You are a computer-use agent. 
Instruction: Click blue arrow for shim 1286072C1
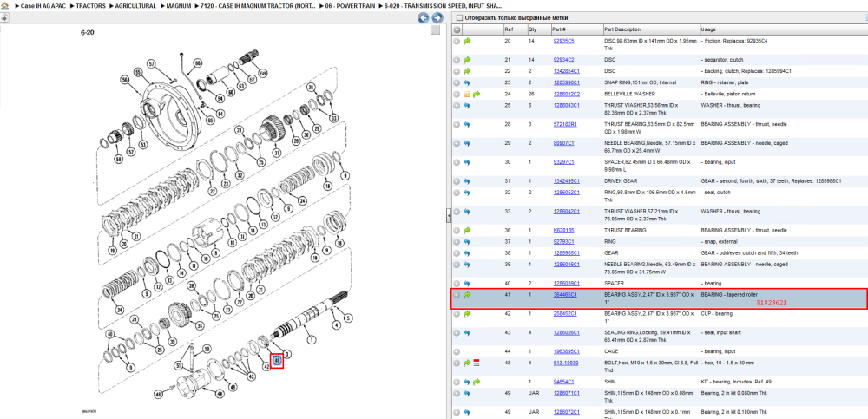(467, 412)
